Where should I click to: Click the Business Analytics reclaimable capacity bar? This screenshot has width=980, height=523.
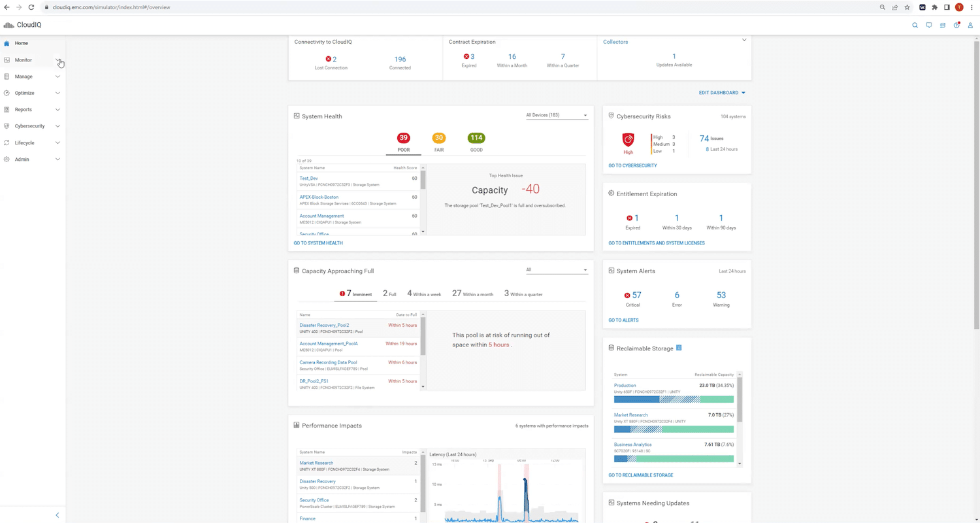674,459
